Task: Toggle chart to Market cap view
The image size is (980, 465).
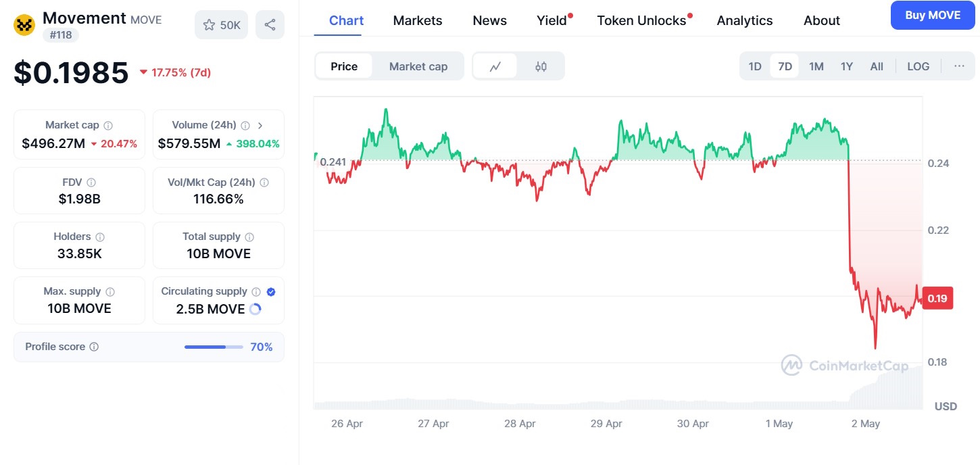Action: (418, 66)
